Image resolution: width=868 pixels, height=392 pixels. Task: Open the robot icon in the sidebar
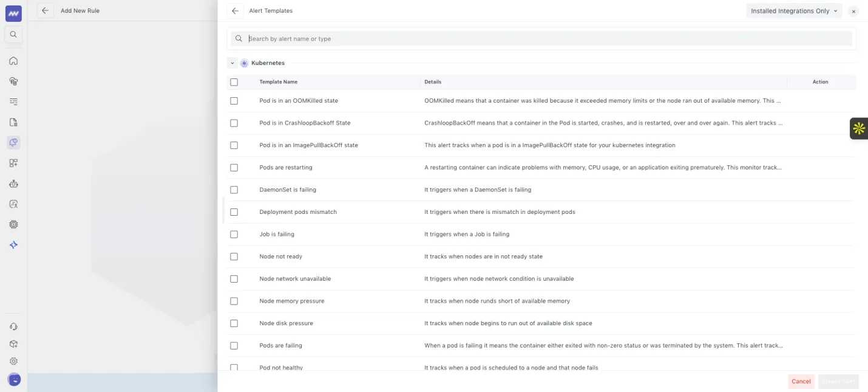(13, 184)
